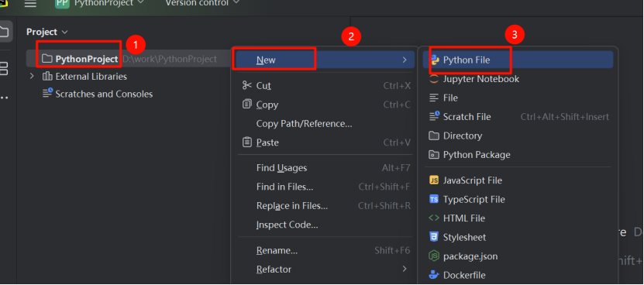
Task: Select Scratches and Consoles in tree
Action: click(104, 94)
